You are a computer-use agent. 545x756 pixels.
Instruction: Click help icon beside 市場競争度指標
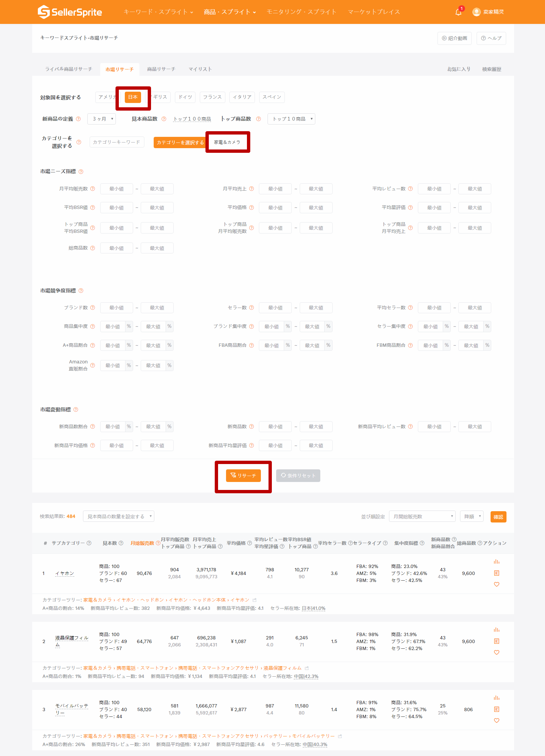pos(81,291)
